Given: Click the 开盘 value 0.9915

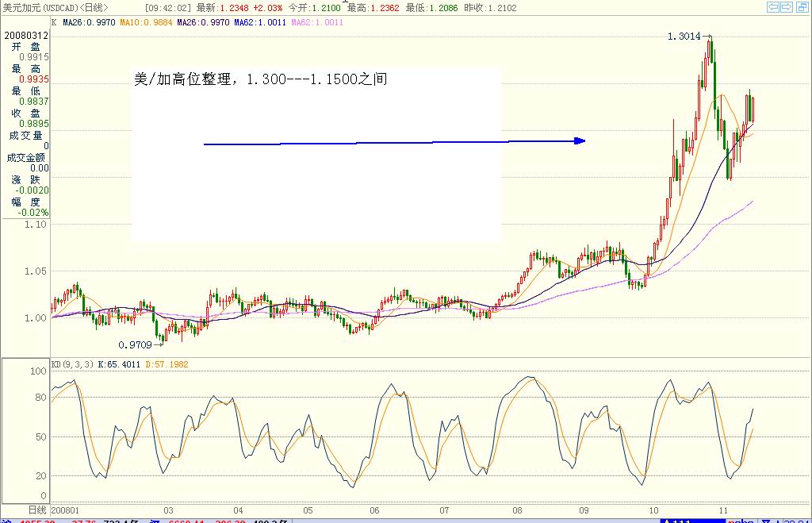Looking at the screenshot, I should pos(34,57).
